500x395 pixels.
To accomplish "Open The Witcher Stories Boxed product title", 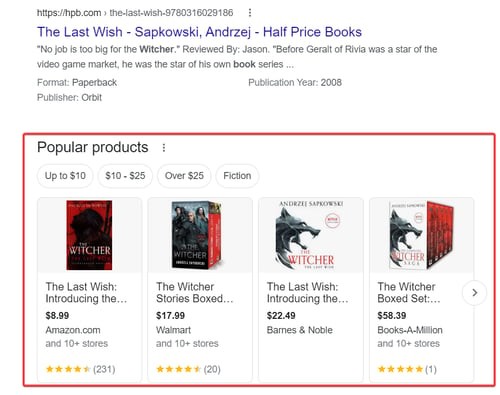I will (x=194, y=293).
